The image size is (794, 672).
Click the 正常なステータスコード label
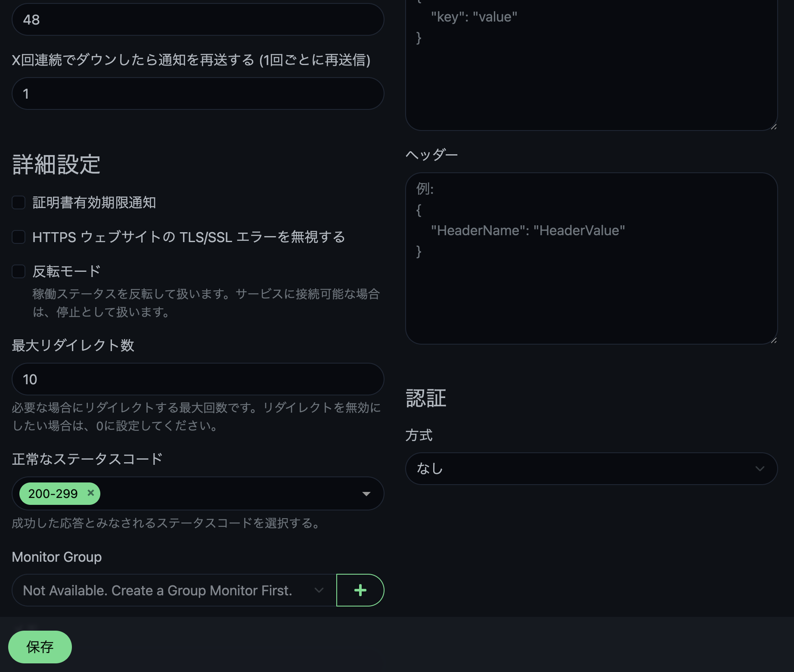[87, 459]
